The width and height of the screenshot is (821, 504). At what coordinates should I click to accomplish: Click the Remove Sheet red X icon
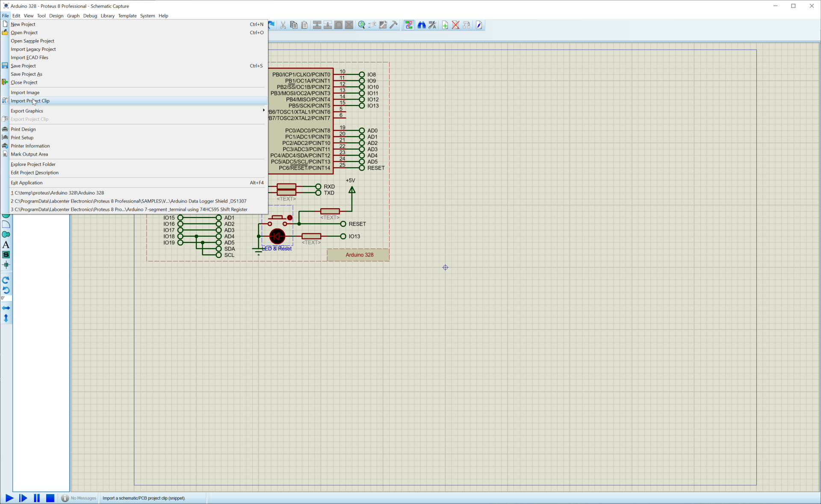point(455,25)
